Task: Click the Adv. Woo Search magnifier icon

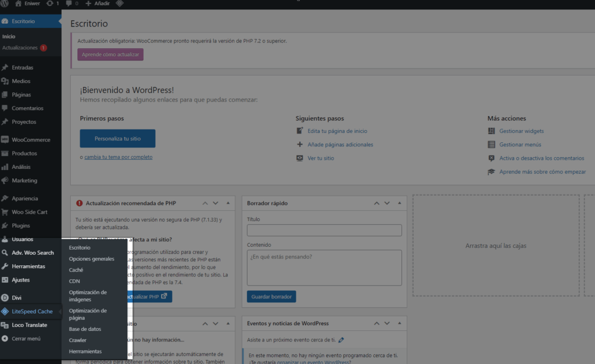Action: [5, 253]
